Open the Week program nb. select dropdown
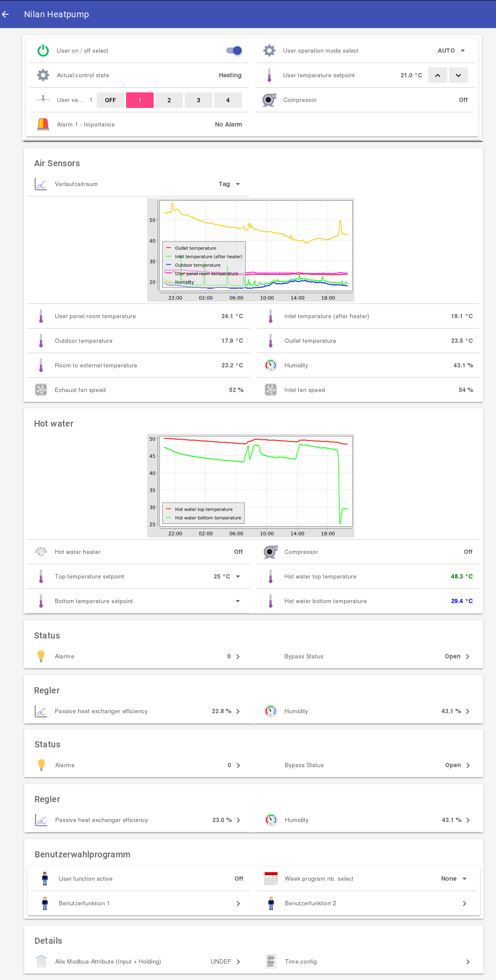The width and height of the screenshot is (496, 980). [454, 879]
